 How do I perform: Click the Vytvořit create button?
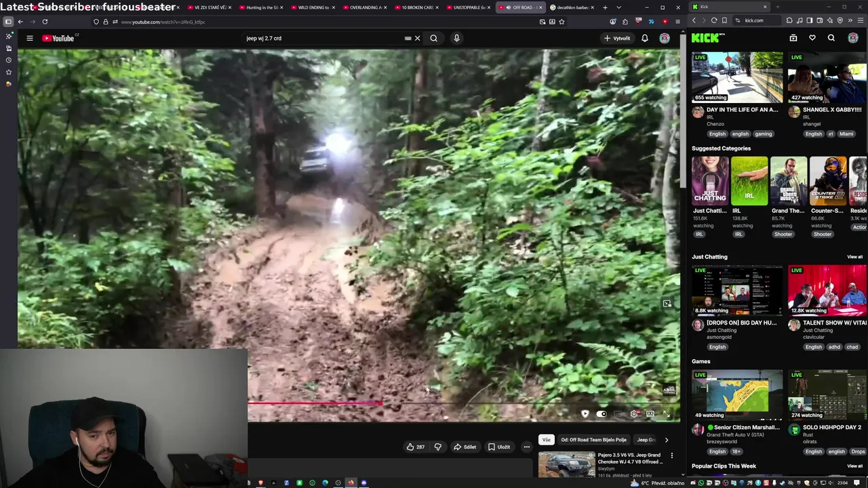[617, 38]
